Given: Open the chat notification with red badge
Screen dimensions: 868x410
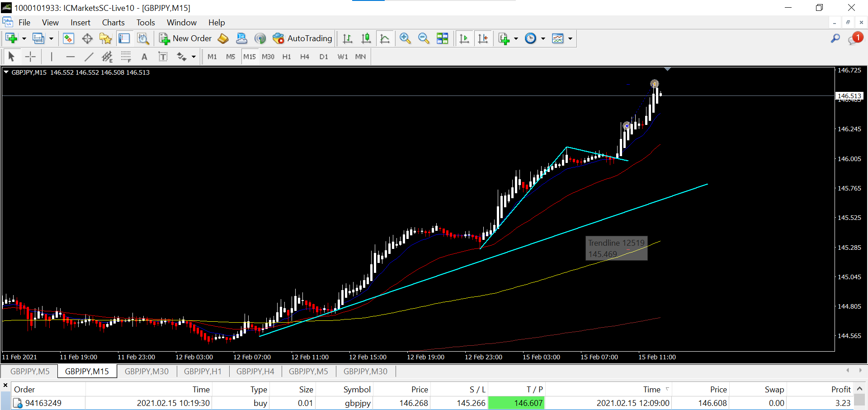Looking at the screenshot, I should point(855,38).
